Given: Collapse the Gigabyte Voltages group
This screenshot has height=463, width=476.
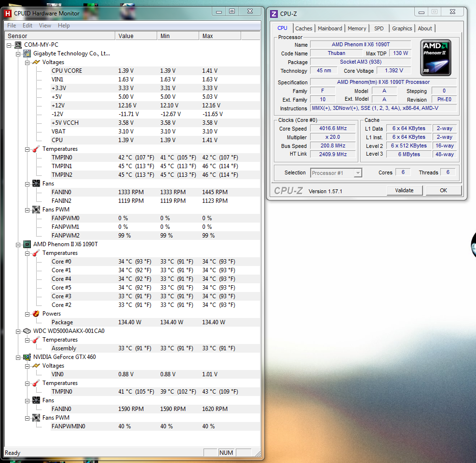Looking at the screenshot, I should point(27,63).
